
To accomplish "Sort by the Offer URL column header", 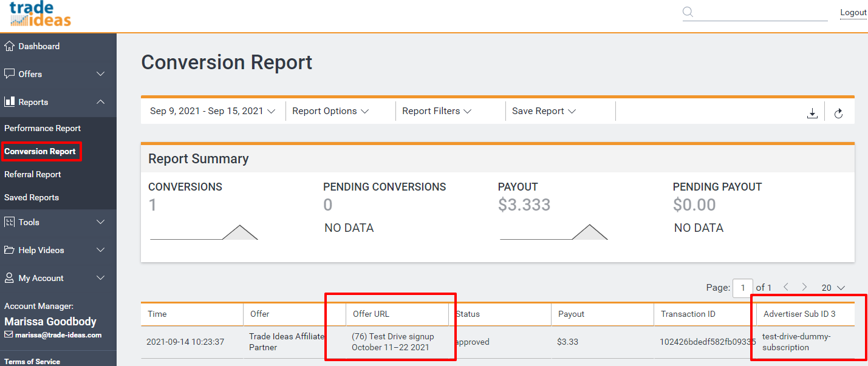I will click(397, 314).
